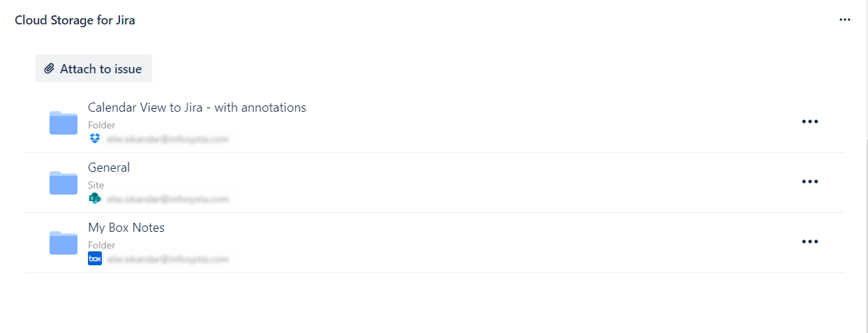Open the Cloud Storage for Jira panel menu
This screenshot has height=333, width=868.
click(845, 20)
